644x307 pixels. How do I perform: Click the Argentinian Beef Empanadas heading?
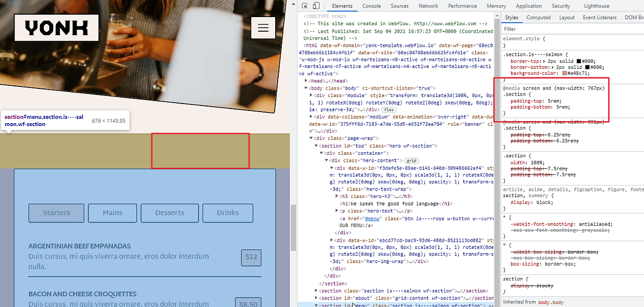(79, 246)
